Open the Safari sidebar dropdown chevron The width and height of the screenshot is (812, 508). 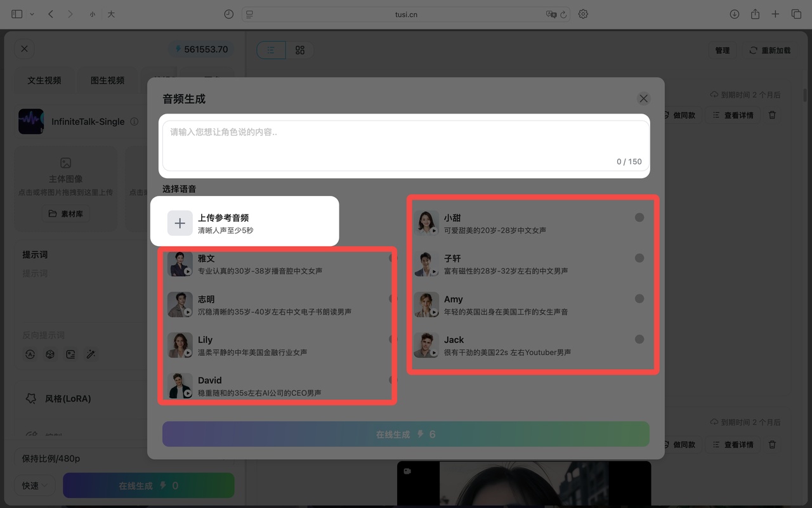click(x=32, y=14)
